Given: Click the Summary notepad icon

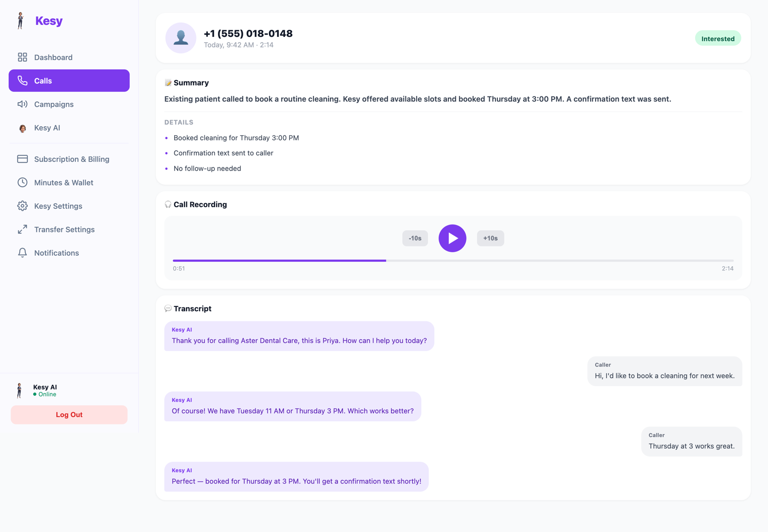Looking at the screenshot, I should click(x=168, y=83).
